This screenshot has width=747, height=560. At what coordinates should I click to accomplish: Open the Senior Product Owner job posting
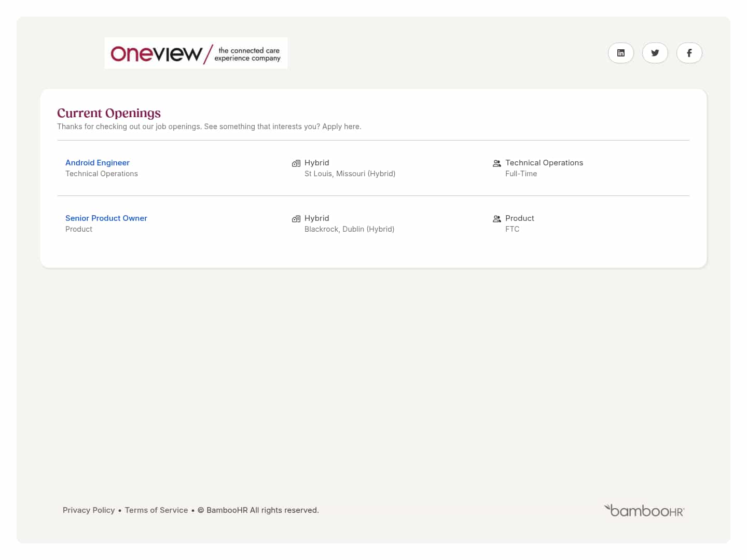106,218
